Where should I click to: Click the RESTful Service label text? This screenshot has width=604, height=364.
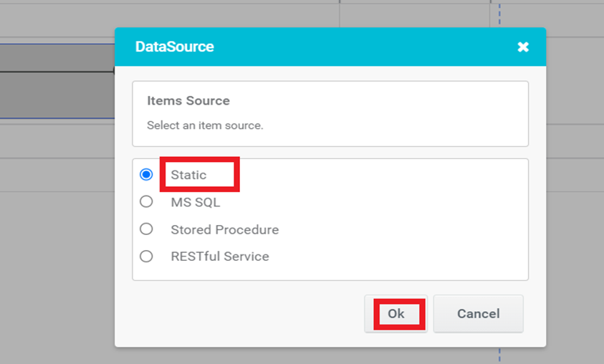[x=219, y=257]
